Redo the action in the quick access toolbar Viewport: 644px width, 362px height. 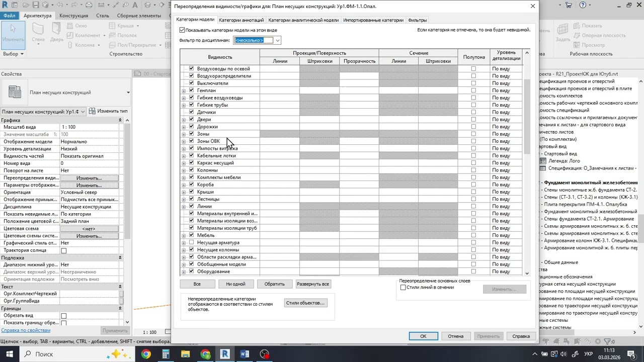click(74, 5)
